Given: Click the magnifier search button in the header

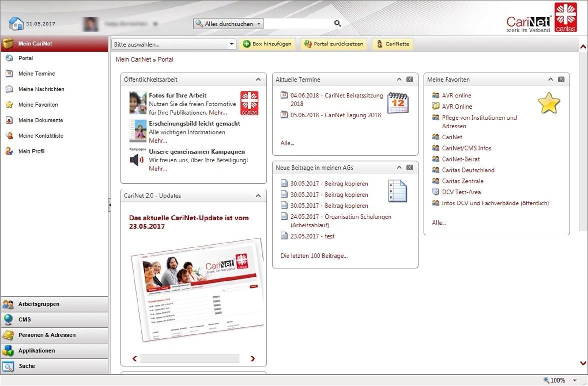Looking at the screenshot, I should [337, 23].
